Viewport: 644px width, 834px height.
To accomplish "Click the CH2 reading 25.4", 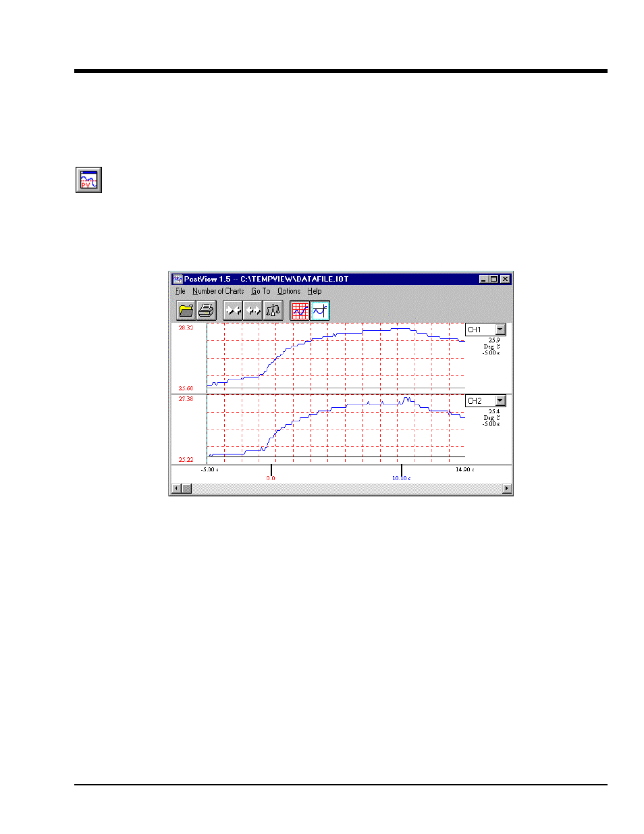I will (494, 412).
